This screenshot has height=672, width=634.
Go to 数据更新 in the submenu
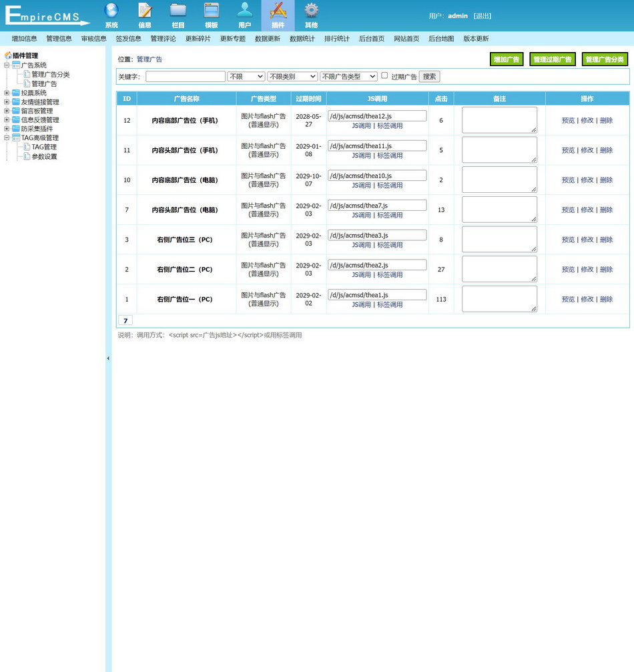[268, 39]
